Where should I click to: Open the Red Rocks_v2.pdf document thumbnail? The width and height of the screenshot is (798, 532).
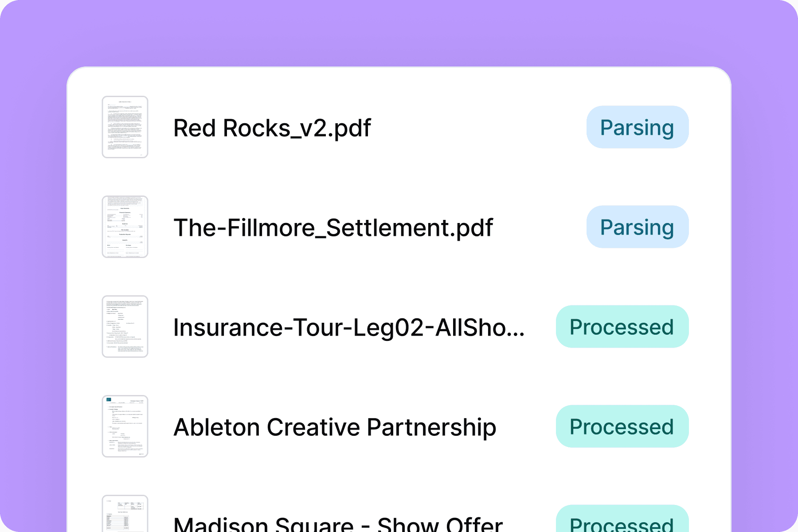click(125, 127)
